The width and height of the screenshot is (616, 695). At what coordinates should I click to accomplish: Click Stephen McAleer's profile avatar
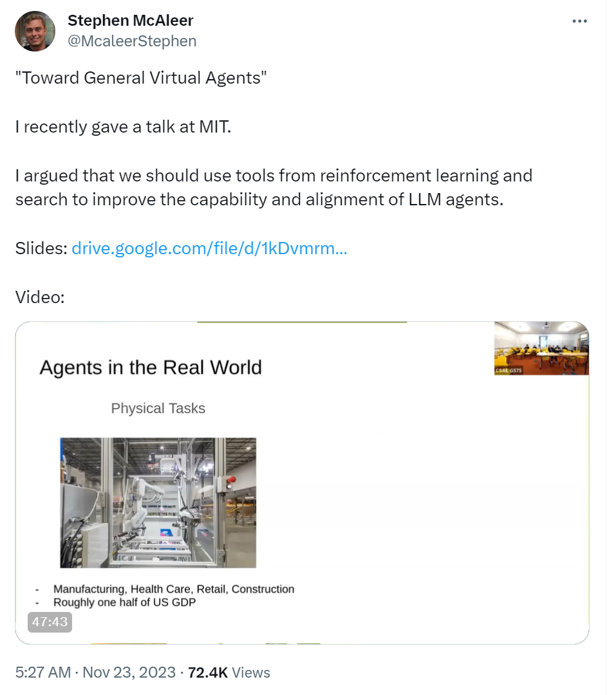tap(35, 31)
